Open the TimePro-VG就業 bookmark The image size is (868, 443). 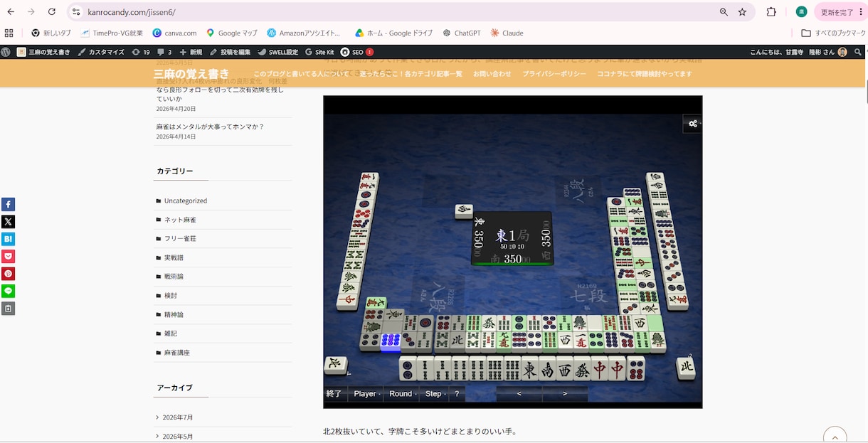point(112,33)
